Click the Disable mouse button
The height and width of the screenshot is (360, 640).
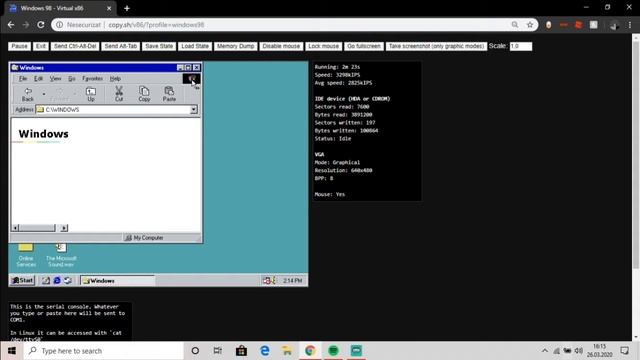click(281, 46)
